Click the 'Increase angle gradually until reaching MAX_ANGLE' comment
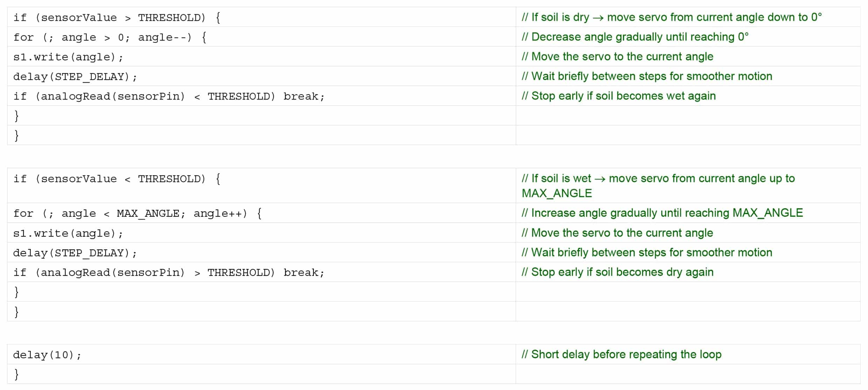 click(662, 213)
